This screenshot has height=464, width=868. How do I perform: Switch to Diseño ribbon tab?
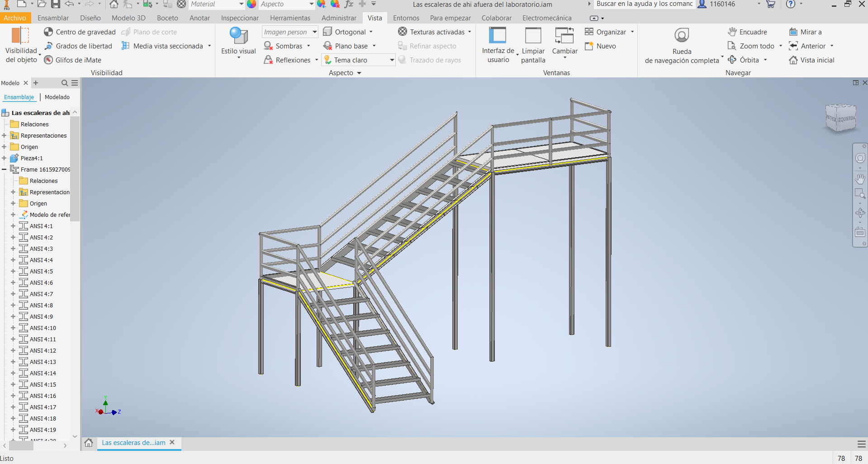90,18
